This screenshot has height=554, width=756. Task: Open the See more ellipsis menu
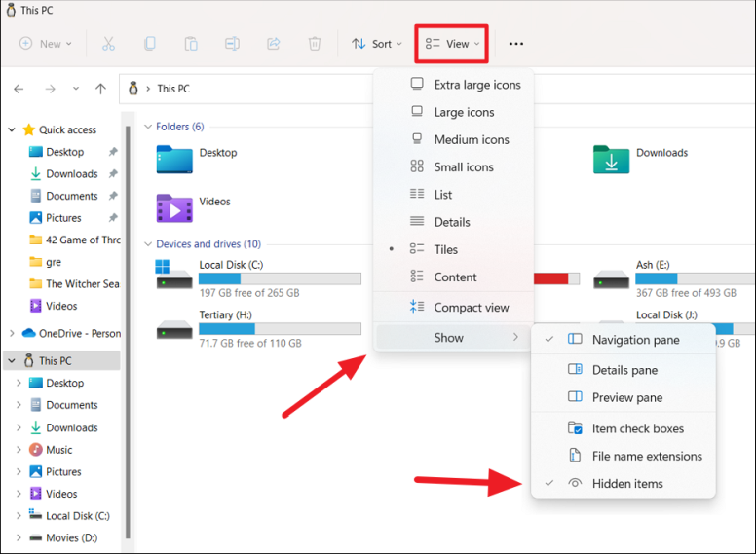pyautogui.click(x=516, y=44)
